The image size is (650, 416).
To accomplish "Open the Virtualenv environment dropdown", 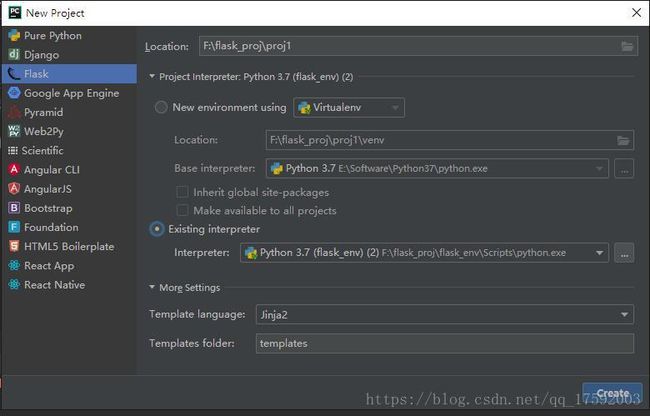I will point(349,108).
